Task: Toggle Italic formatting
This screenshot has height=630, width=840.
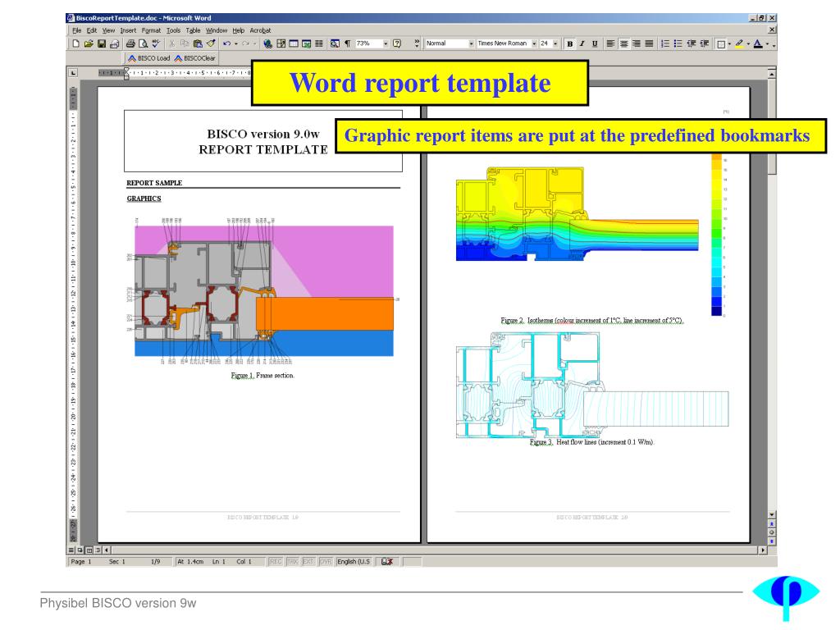Action: pos(582,43)
